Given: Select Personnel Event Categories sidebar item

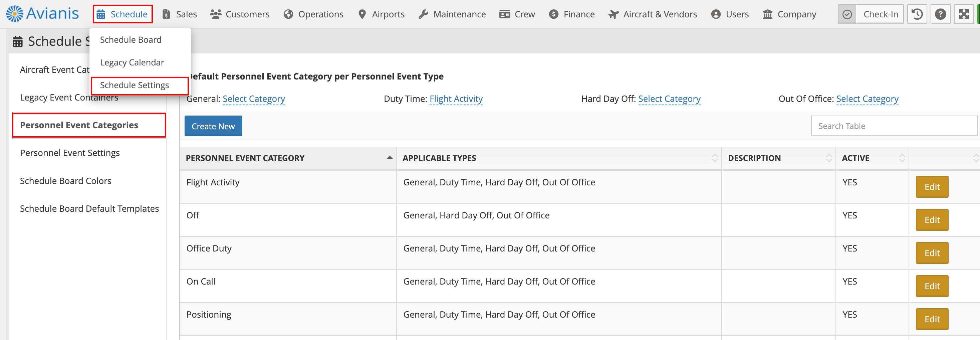Looking at the screenshot, I should pyautogui.click(x=89, y=125).
